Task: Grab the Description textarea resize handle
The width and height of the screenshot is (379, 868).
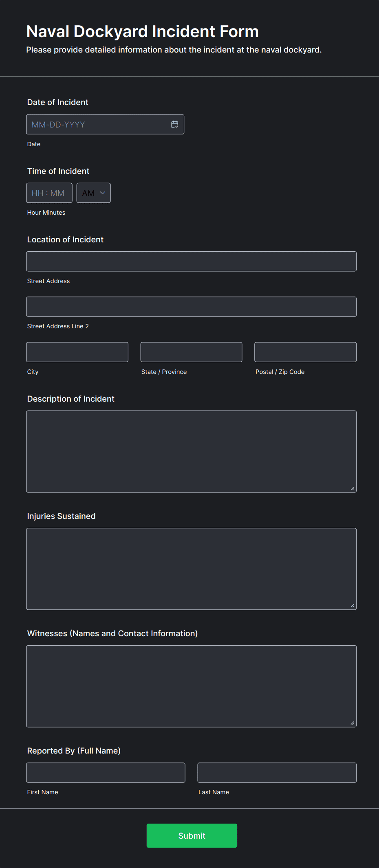Action: (353, 488)
